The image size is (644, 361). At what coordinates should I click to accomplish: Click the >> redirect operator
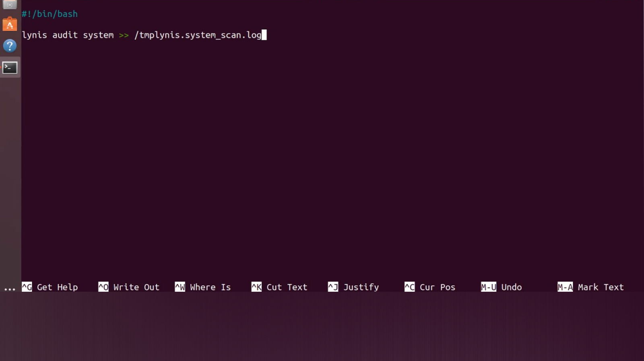click(124, 35)
